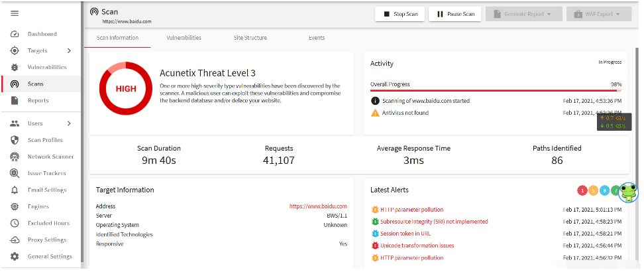The image size is (644, 280).
Task: Click the Proxy Settings cloud icon
Action: [15, 240]
